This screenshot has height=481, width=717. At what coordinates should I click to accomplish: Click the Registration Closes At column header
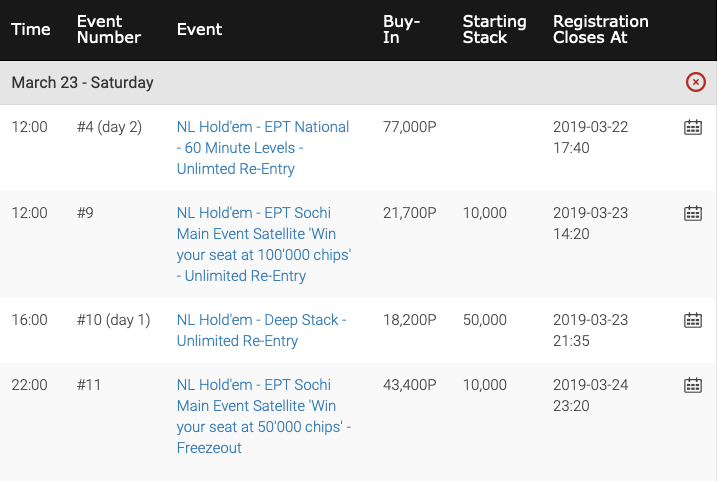[x=600, y=29]
